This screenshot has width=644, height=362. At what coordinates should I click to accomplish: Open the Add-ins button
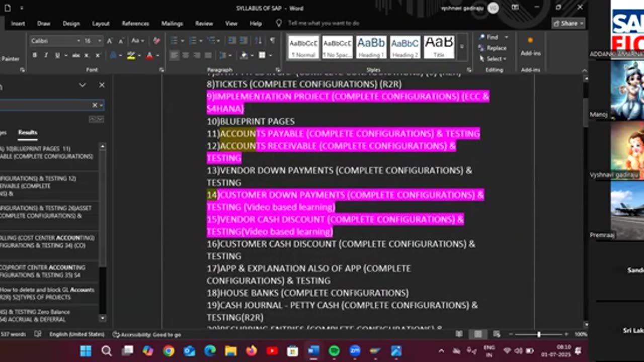coord(530,47)
